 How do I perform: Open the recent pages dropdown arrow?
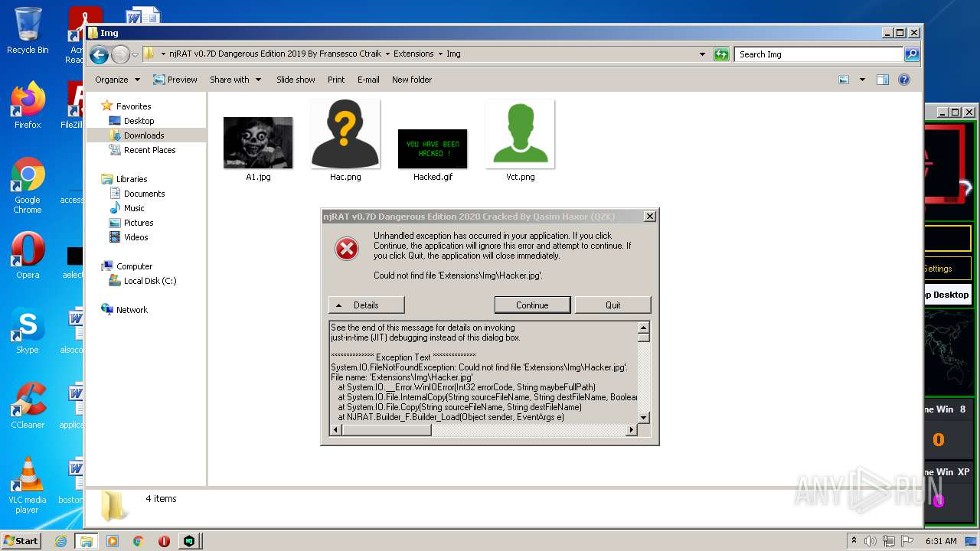135,54
